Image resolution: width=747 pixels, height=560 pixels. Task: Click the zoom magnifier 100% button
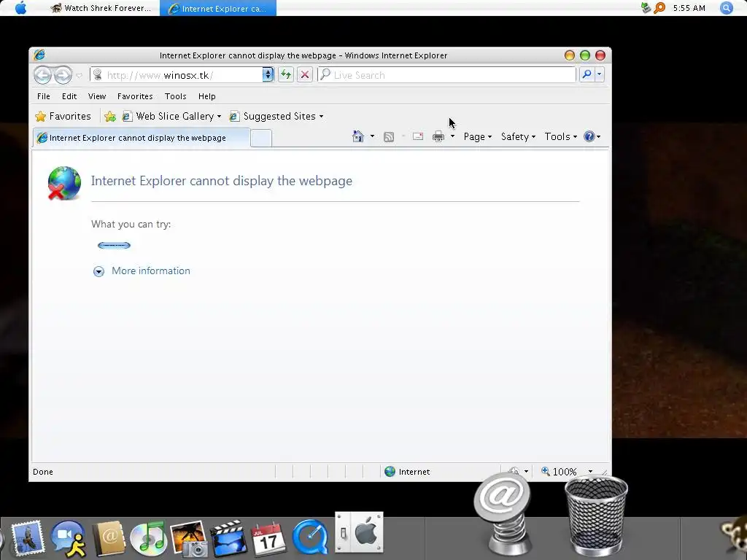click(x=559, y=472)
